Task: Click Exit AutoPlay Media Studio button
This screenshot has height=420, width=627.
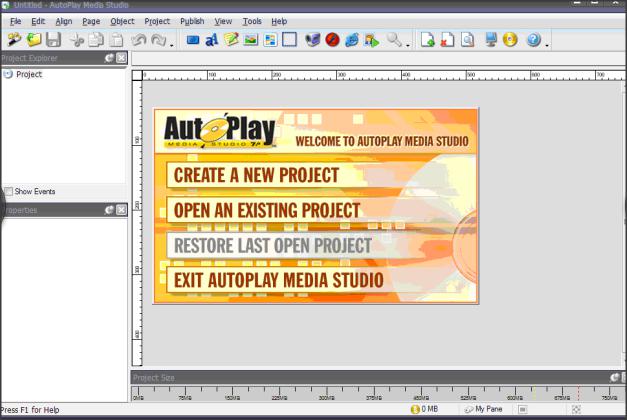Action: [279, 280]
